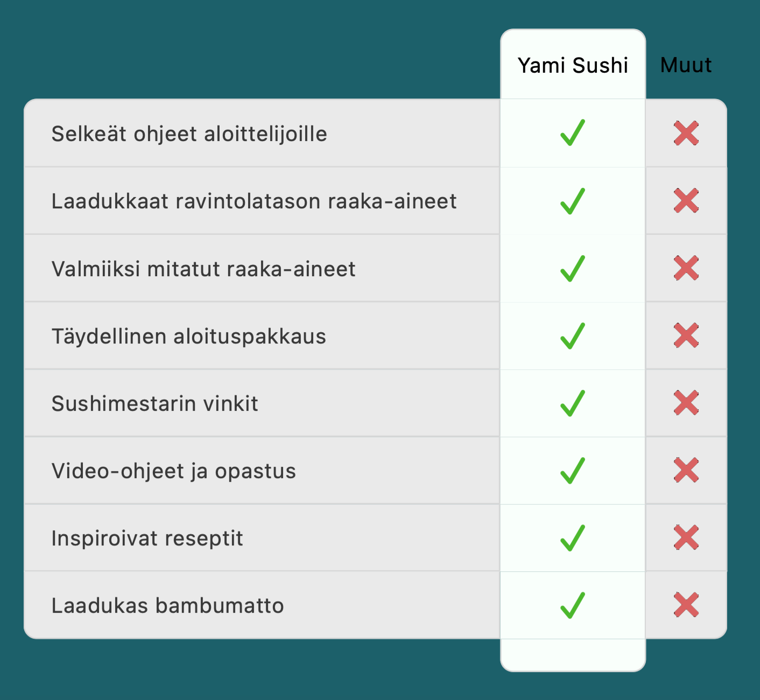Click the Selkeät ohjeet aloittelijoille row label
This screenshot has width=760, height=700.
(x=189, y=134)
